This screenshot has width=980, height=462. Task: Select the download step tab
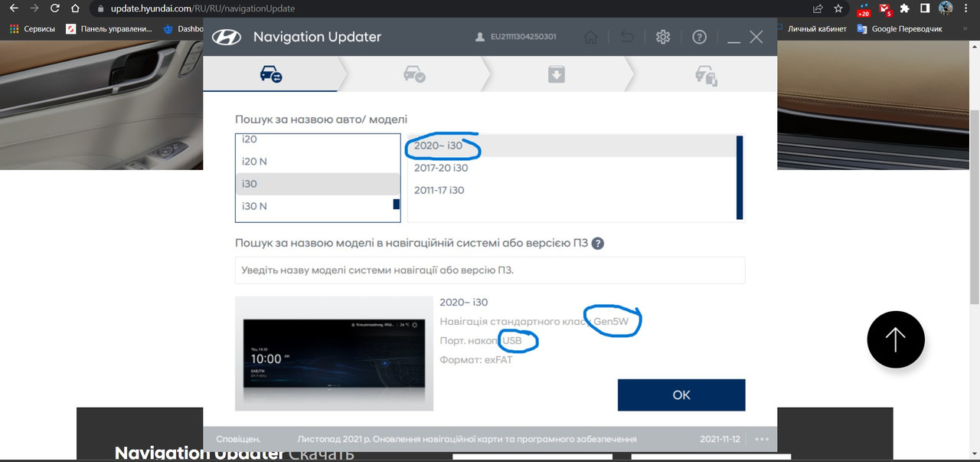(557, 74)
